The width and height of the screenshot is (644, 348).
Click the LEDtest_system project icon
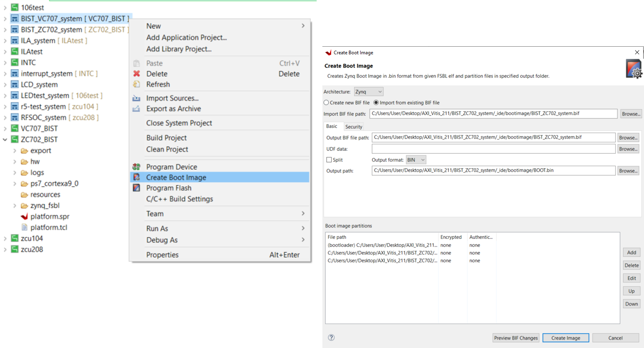coord(15,96)
